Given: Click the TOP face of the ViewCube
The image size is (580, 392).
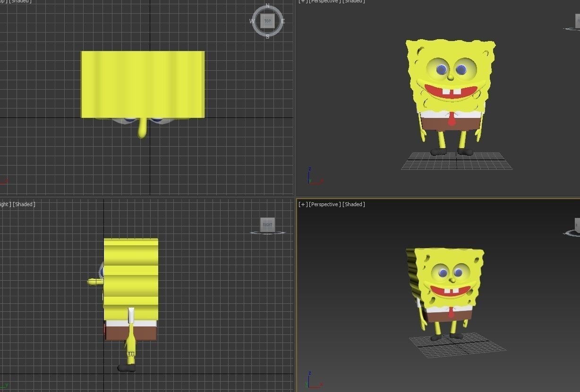Looking at the screenshot, I should click(267, 21).
